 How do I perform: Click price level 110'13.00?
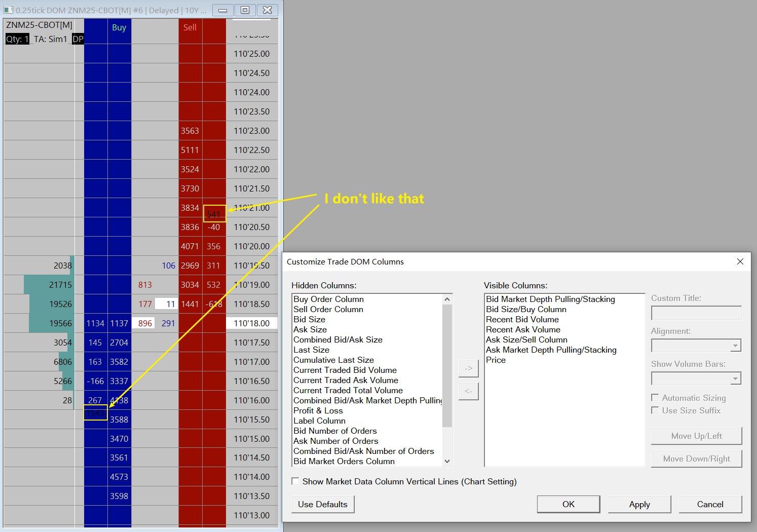coord(252,515)
